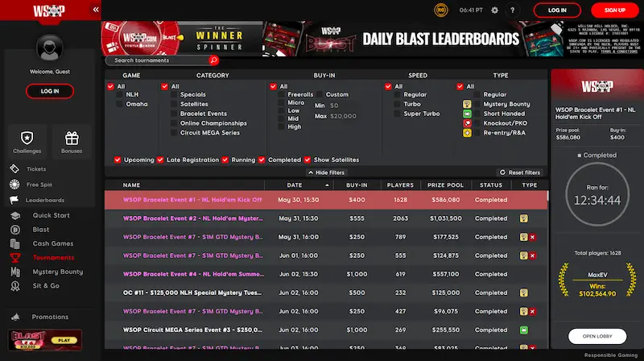Click LOG IN under Welcome Guest
The image size is (644, 361).
pyautogui.click(x=50, y=91)
